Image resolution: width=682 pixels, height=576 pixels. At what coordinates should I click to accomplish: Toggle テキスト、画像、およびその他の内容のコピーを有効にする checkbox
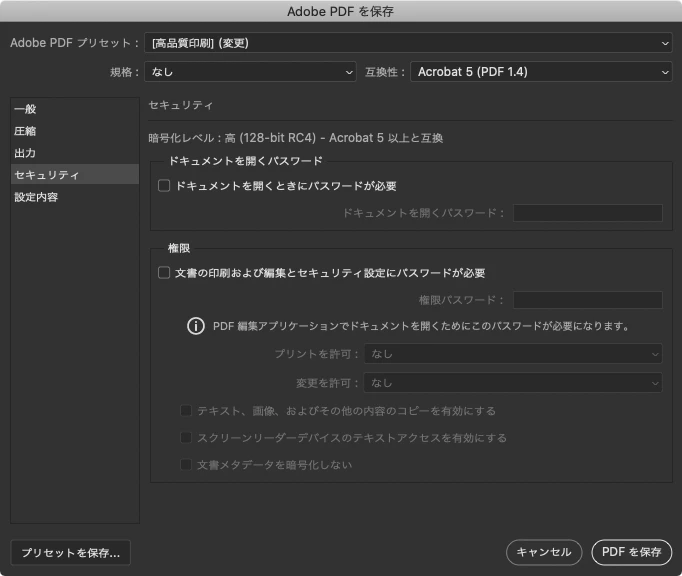pos(186,411)
